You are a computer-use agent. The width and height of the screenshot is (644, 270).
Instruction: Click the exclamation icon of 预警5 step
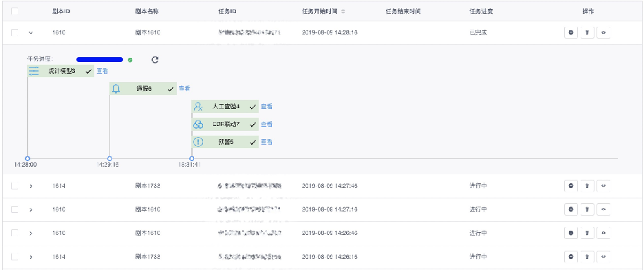click(198, 142)
